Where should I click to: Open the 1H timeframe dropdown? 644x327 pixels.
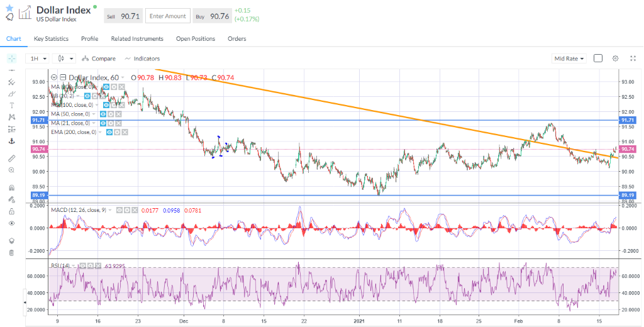36,58
